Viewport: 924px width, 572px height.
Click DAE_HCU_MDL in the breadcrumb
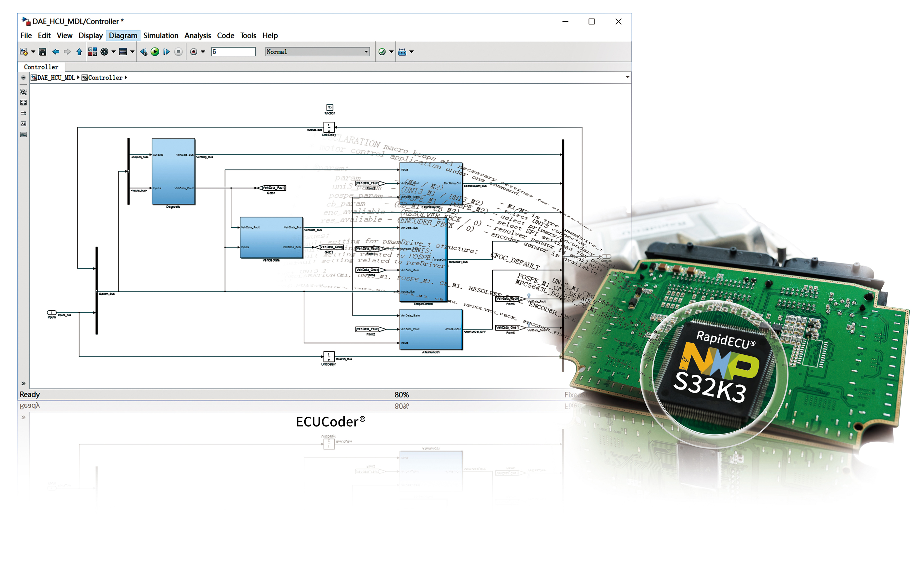pyautogui.click(x=56, y=78)
